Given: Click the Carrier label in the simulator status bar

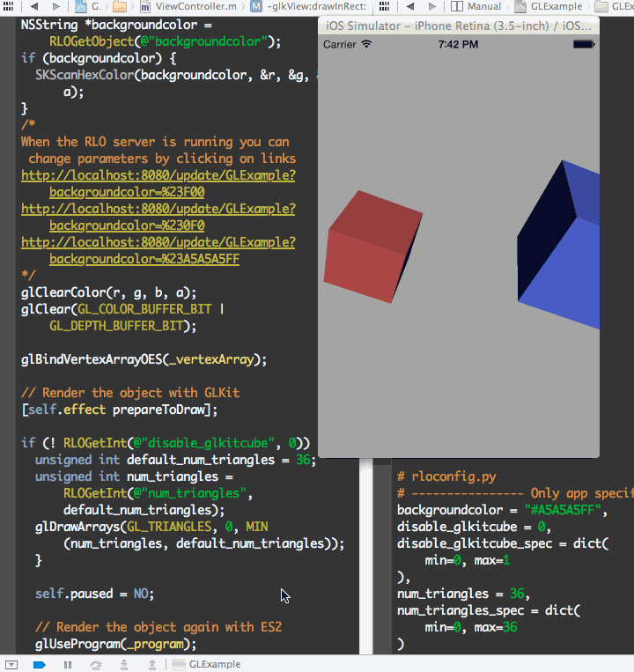Looking at the screenshot, I should [340, 45].
